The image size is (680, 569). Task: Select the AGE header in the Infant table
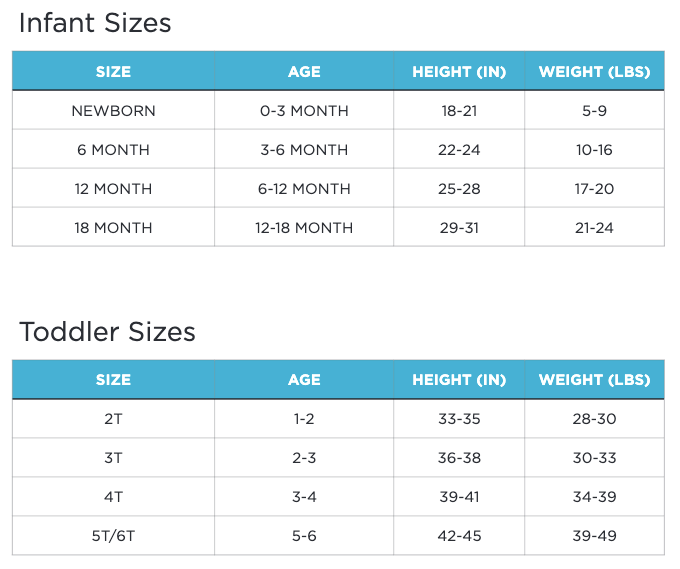(304, 72)
